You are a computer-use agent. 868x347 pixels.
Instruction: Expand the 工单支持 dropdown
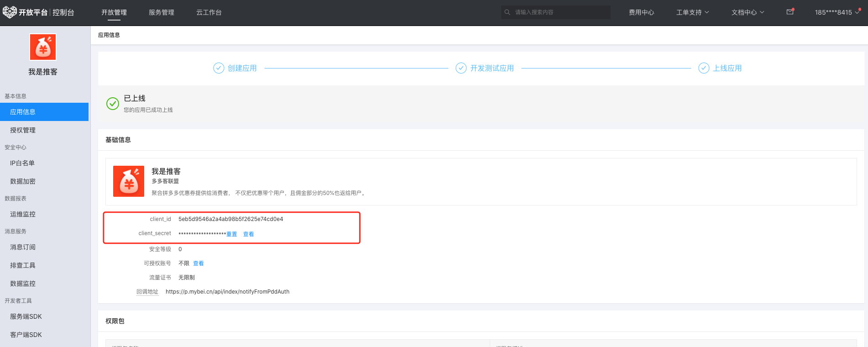coord(692,12)
